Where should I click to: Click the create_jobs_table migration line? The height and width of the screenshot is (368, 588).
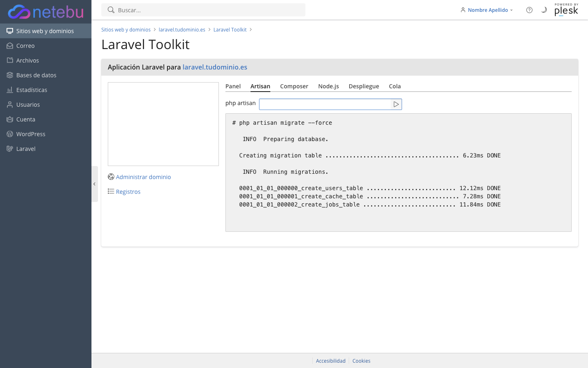pos(370,204)
